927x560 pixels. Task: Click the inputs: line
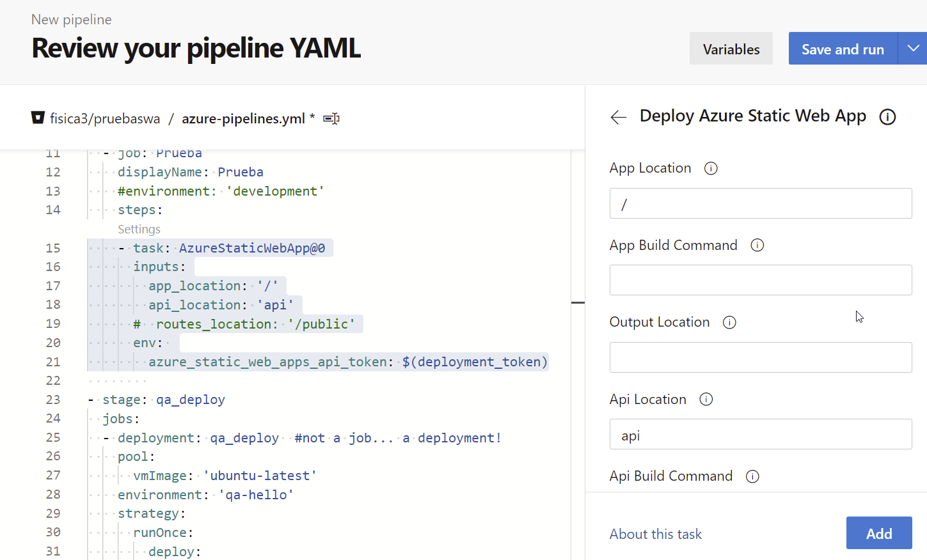[x=159, y=267]
